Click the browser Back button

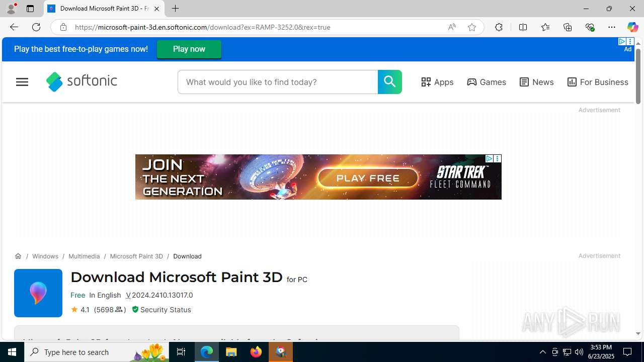click(x=14, y=27)
